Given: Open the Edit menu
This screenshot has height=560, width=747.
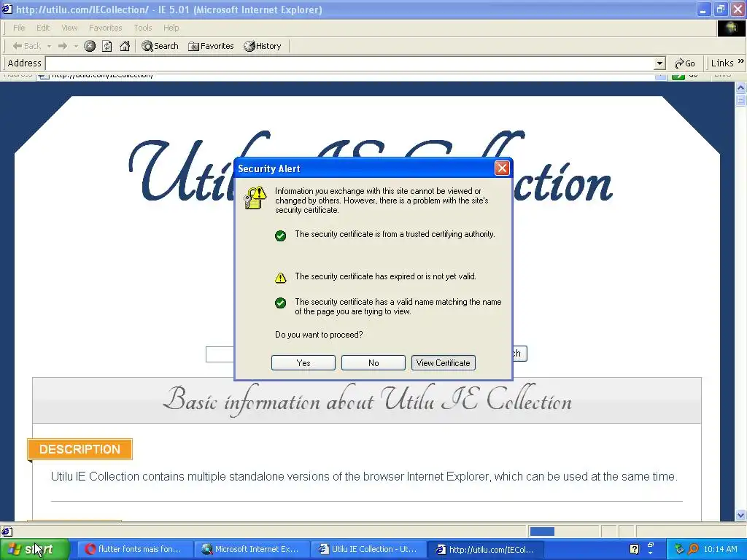Looking at the screenshot, I should point(43,28).
